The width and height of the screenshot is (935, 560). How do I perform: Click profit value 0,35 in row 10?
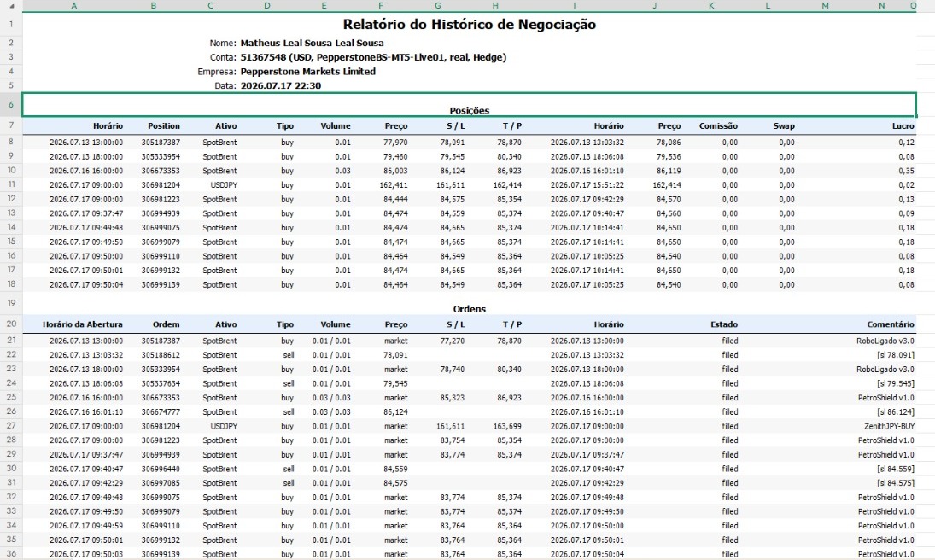pos(906,171)
